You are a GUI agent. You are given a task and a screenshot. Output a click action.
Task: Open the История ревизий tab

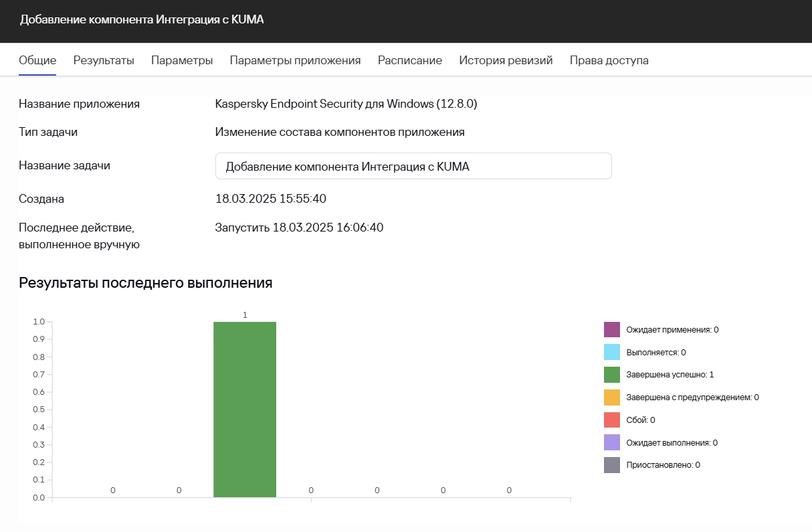click(506, 60)
